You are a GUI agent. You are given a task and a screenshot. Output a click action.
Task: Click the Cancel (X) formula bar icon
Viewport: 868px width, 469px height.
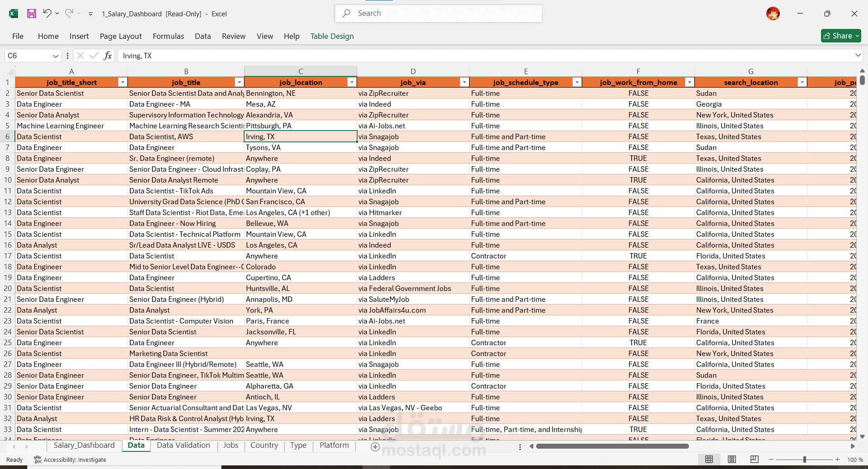80,56
